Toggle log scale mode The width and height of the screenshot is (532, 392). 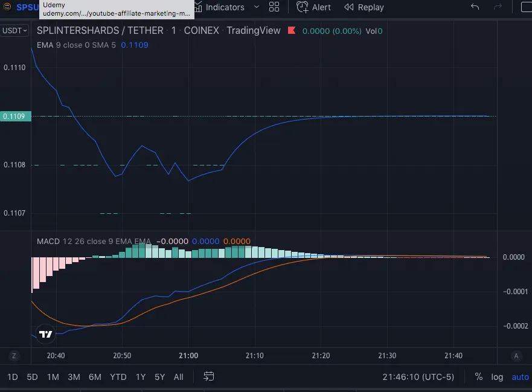click(x=497, y=377)
